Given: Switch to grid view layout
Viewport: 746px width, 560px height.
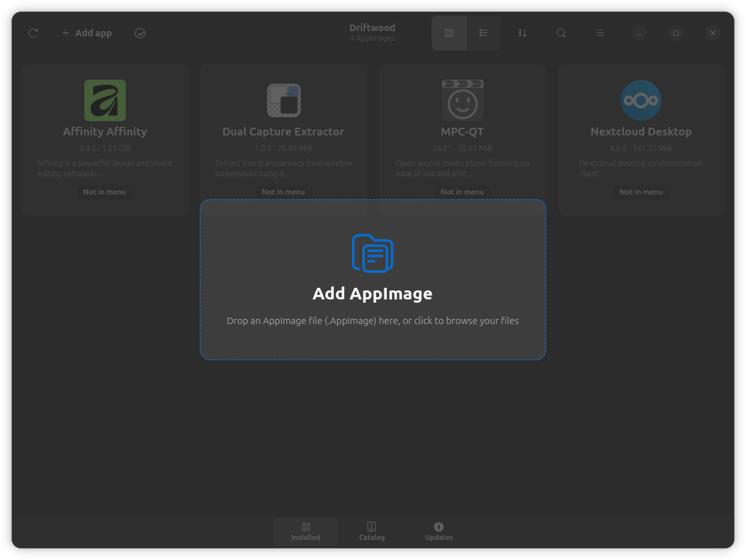Looking at the screenshot, I should (x=449, y=33).
